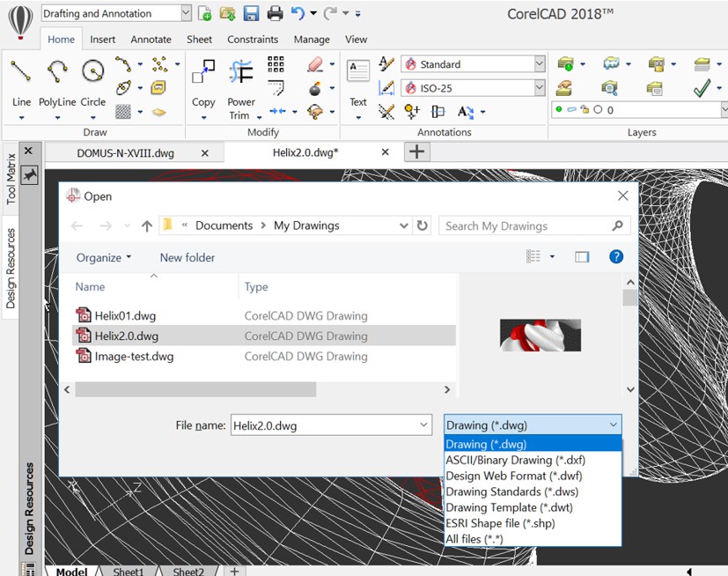Image resolution: width=728 pixels, height=576 pixels.
Task: Go up one folder level arrow
Action: point(147,225)
